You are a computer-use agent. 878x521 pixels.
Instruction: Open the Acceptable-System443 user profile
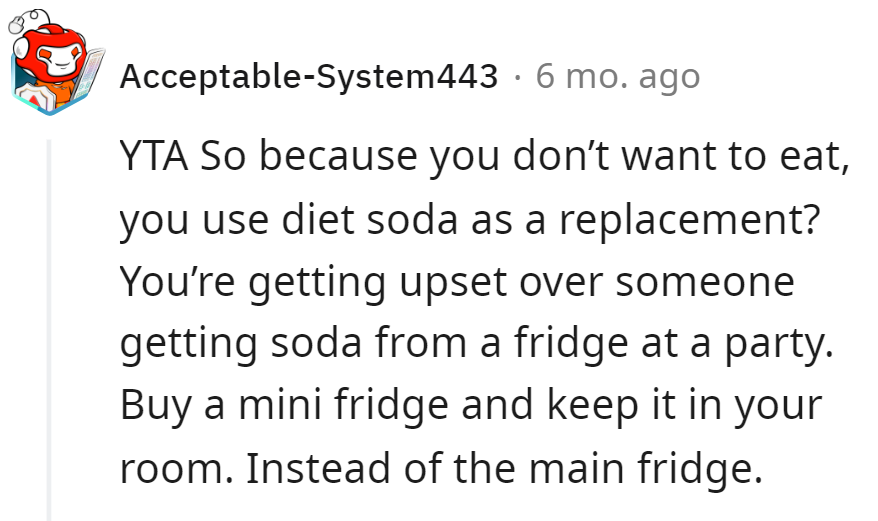pos(308,76)
